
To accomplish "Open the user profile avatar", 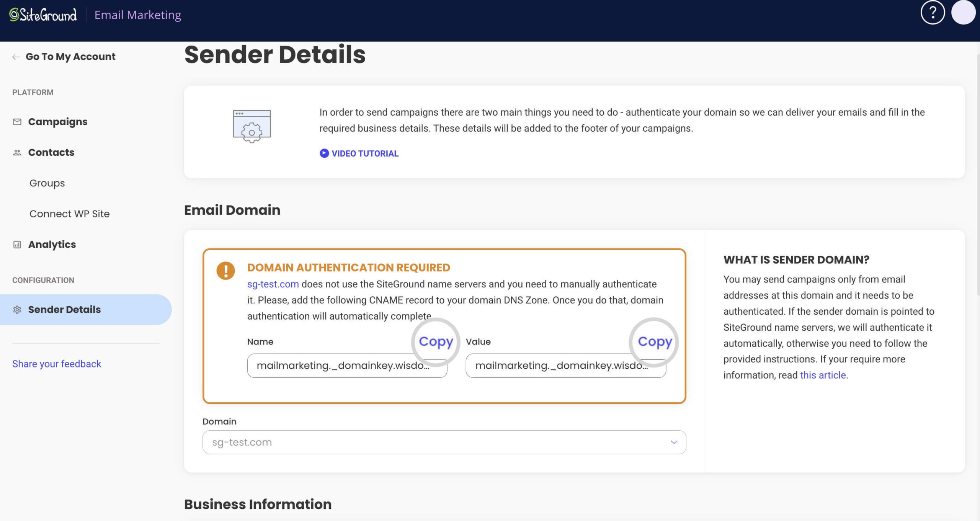I will (x=963, y=13).
